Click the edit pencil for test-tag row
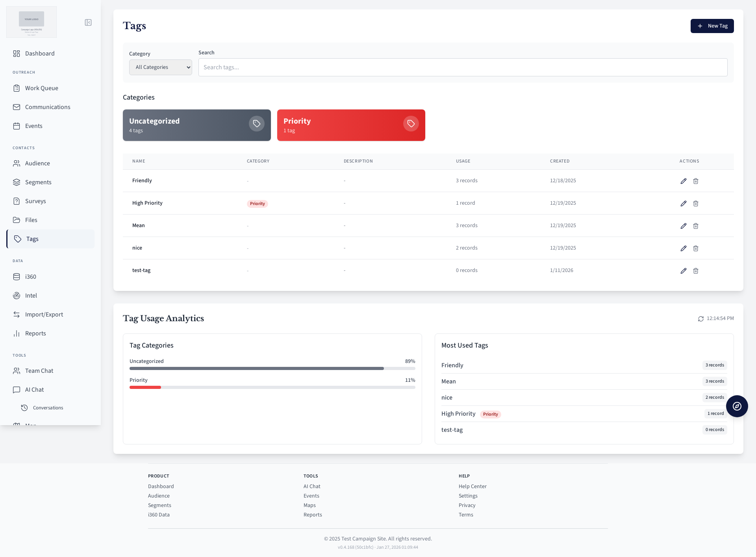The width and height of the screenshot is (756, 557). point(684,271)
